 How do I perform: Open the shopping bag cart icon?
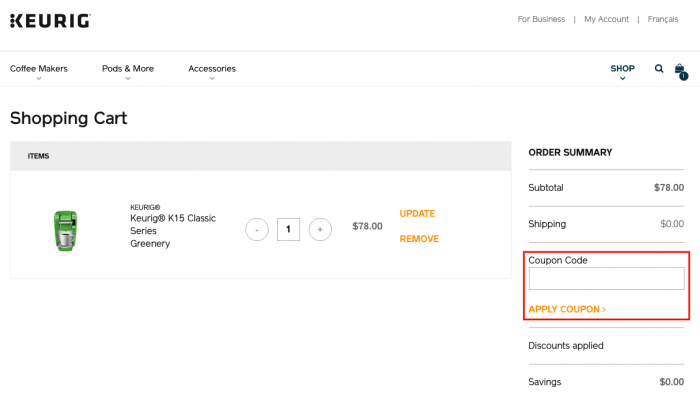coord(681,71)
